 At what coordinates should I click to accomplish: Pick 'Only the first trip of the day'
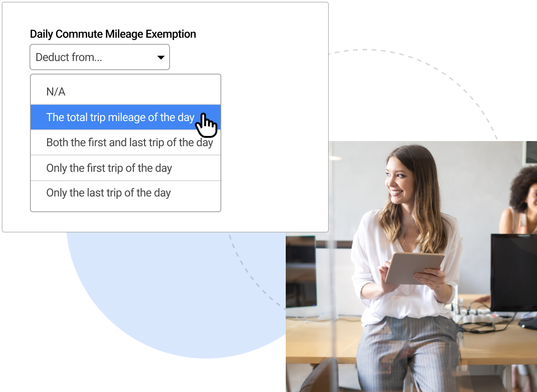pos(126,168)
